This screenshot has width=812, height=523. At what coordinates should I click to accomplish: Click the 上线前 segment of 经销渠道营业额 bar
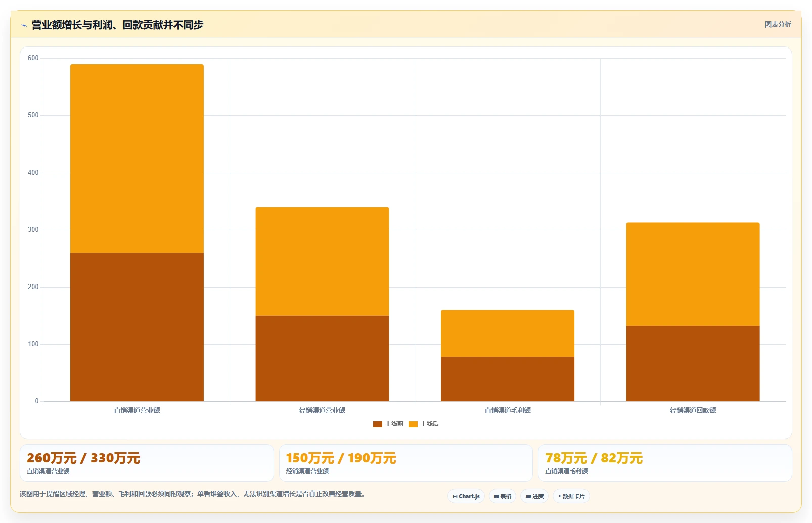tap(322, 358)
